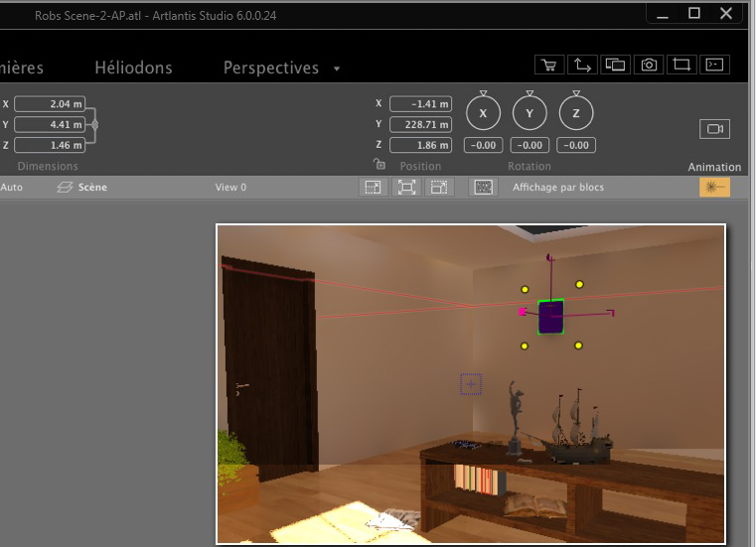The image size is (756, 547).
Task: Expand the Perspectives dropdown arrow
Action: tap(337, 69)
